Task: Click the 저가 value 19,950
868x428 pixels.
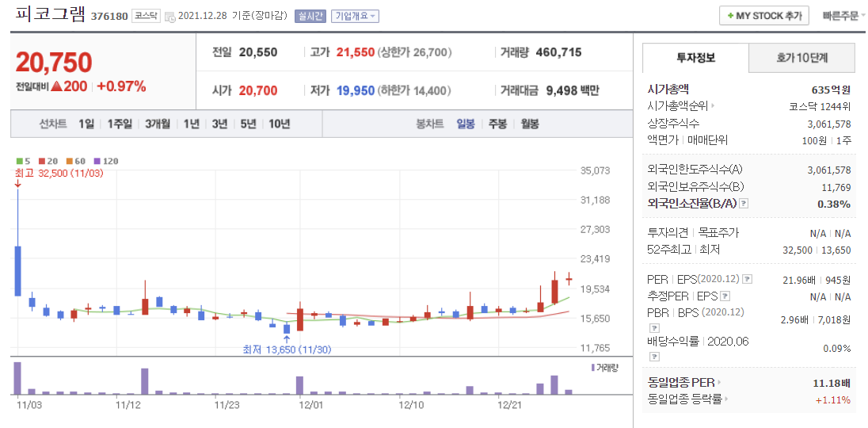Action: (356, 90)
